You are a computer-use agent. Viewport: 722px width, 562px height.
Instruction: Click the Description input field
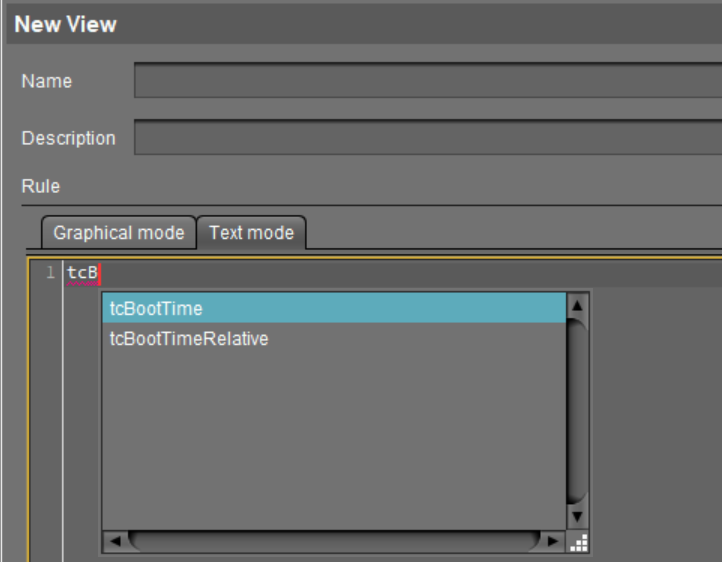tap(428, 138)
